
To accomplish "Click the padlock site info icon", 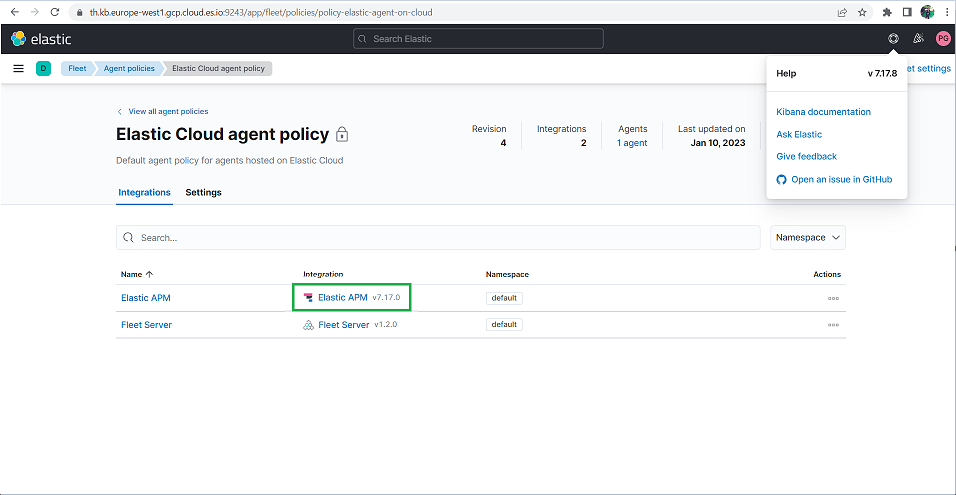I will (x=80, y=12).
